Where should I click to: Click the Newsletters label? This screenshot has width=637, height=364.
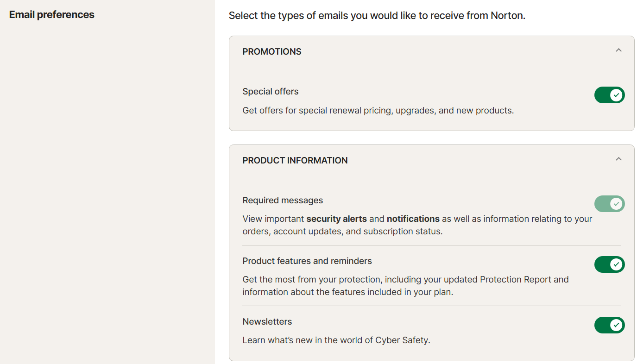[x=267, y=322]
